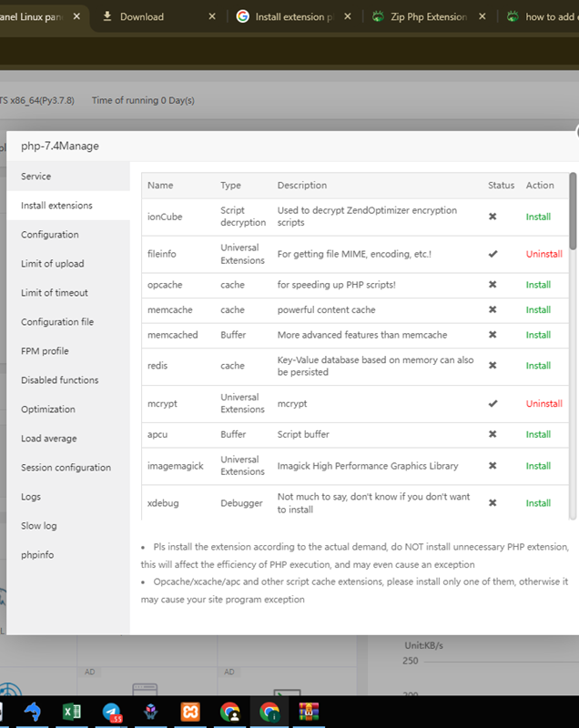579x728 pixels.
Task: Open Telegram from the taskbar
Action: click(x=112, y=713)
